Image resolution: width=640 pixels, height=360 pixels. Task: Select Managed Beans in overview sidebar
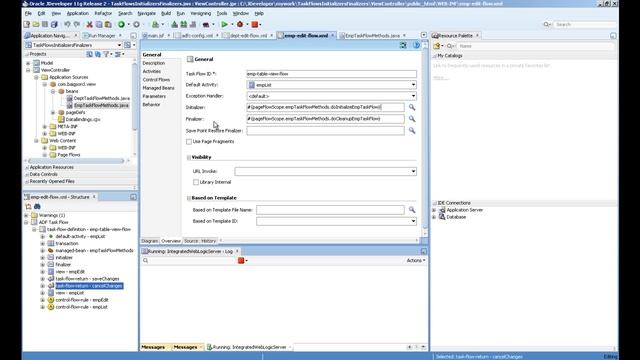pos(158,88)
